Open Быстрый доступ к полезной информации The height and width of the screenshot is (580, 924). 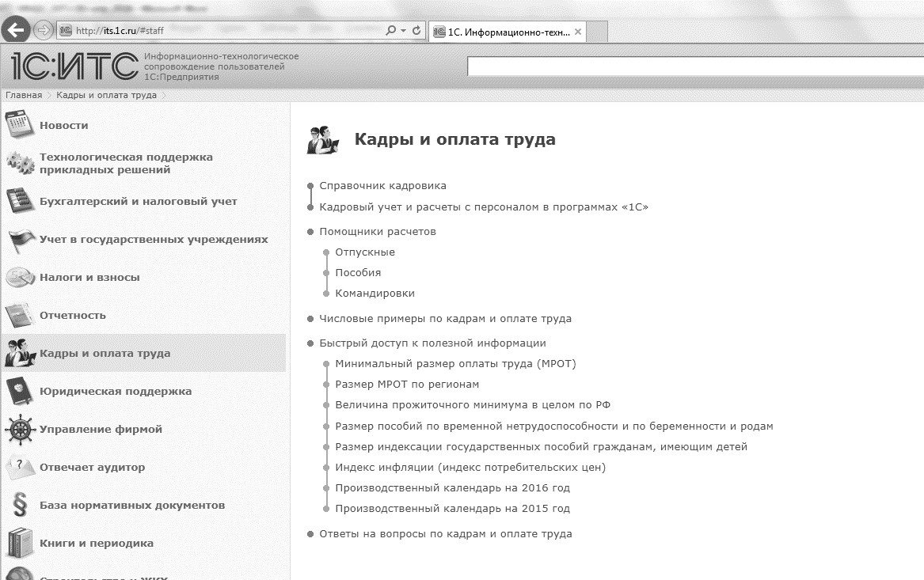(432, 343)
